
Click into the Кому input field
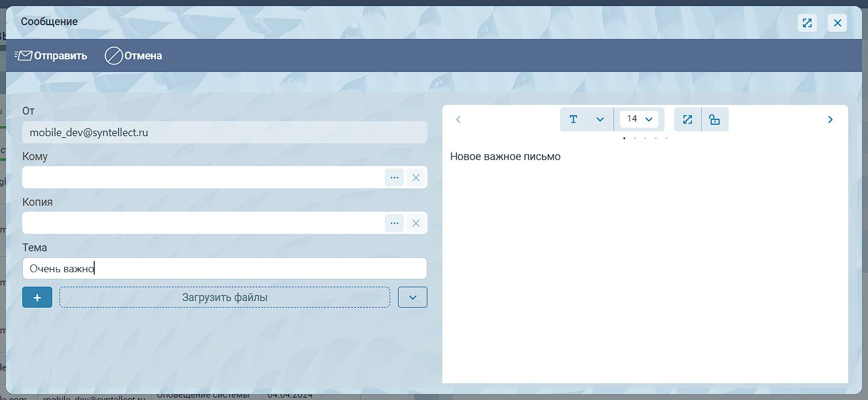(203, 178)
